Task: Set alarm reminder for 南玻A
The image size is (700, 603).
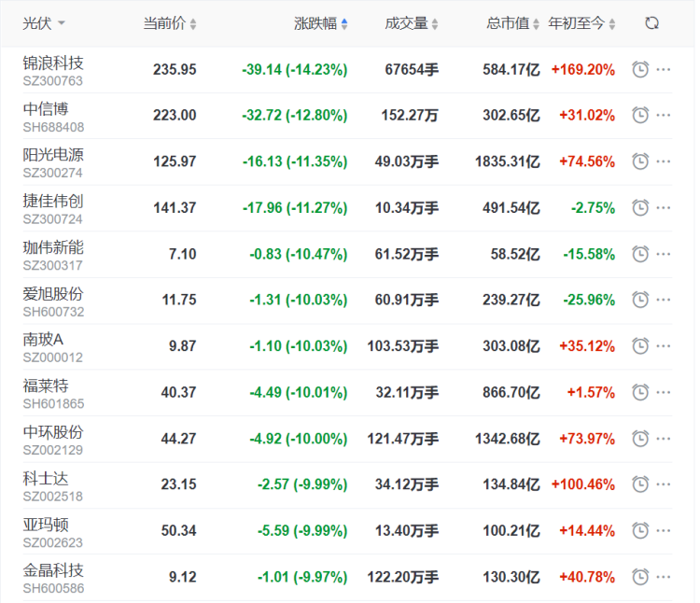Action: [x=640, y=346]
